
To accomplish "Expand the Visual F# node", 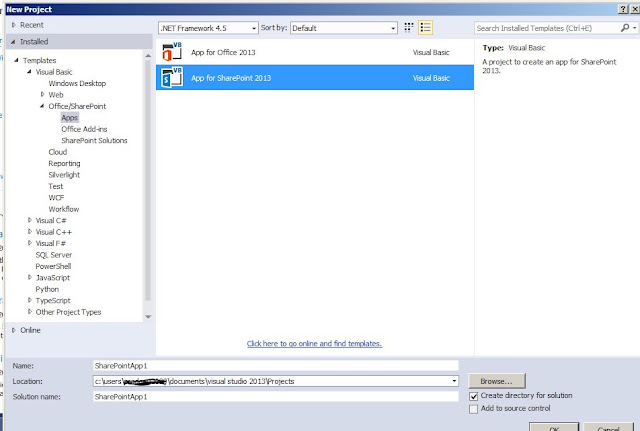I will (29, 243).
